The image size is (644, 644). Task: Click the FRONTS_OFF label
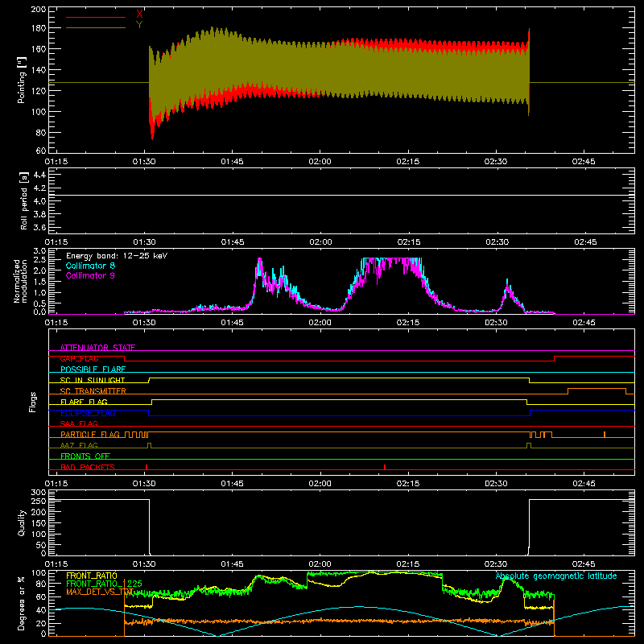[85, 456]
